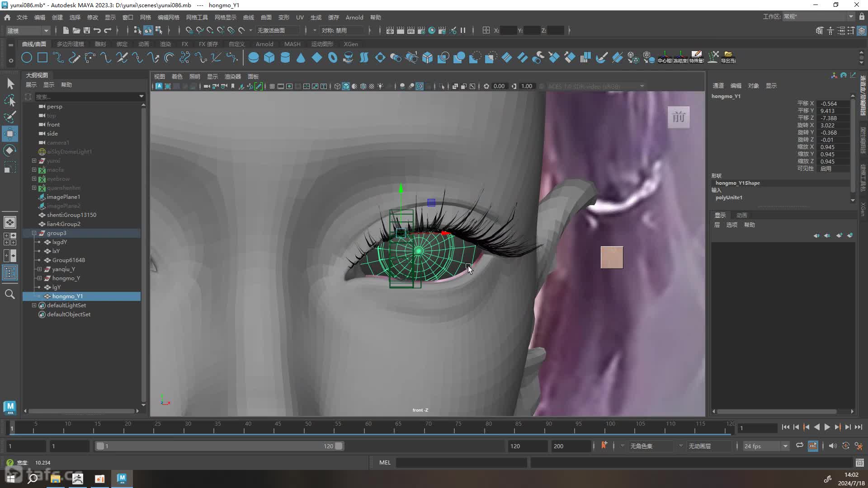Click the 前 view cube face
868x488 pixels.
pyautogui.click(x=679, y=117)
